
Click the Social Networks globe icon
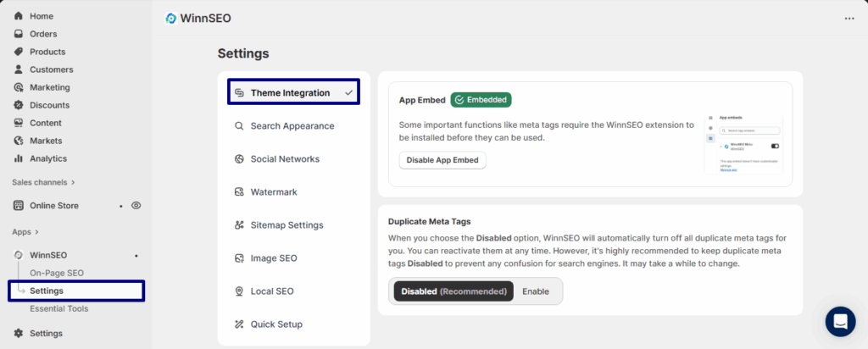[x=239, y=158]
